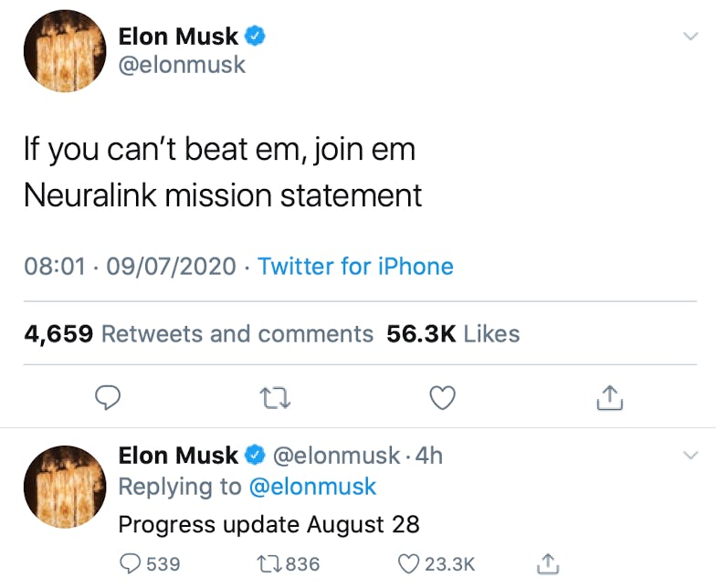
Task: Click the @elonmusk handle under the main name
Action: pos(183,66)
